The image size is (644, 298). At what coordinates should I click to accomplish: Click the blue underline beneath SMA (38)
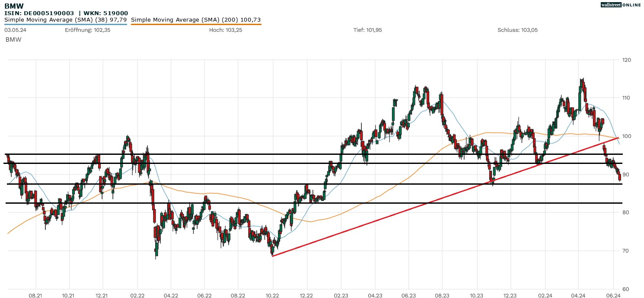click(x=65, y=24)
